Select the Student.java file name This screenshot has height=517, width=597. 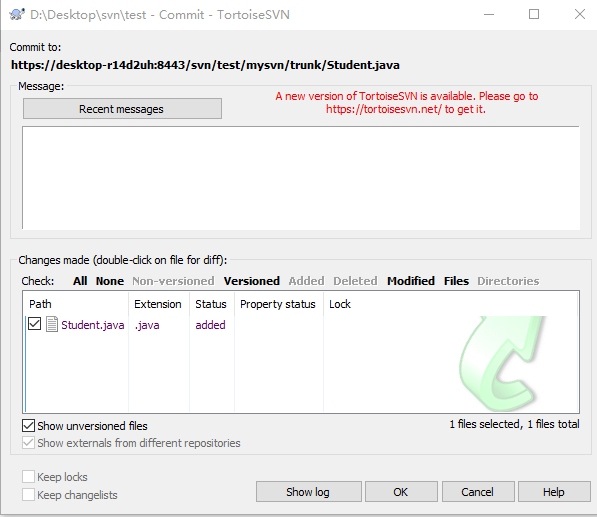(x=93, y=325)
